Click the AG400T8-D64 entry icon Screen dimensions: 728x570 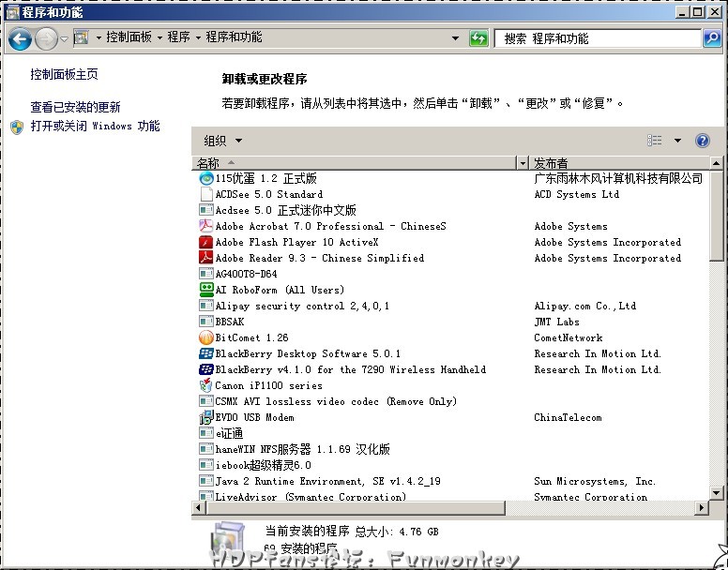point(206,274)
